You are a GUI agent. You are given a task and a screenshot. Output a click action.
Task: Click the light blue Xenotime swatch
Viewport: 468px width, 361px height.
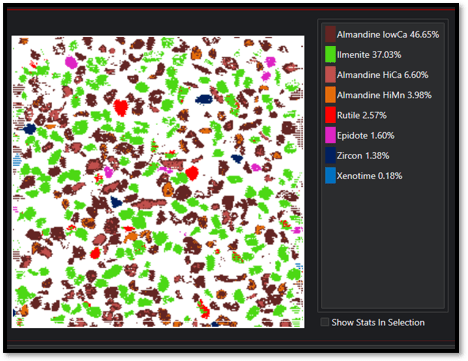tap(330, 176)
